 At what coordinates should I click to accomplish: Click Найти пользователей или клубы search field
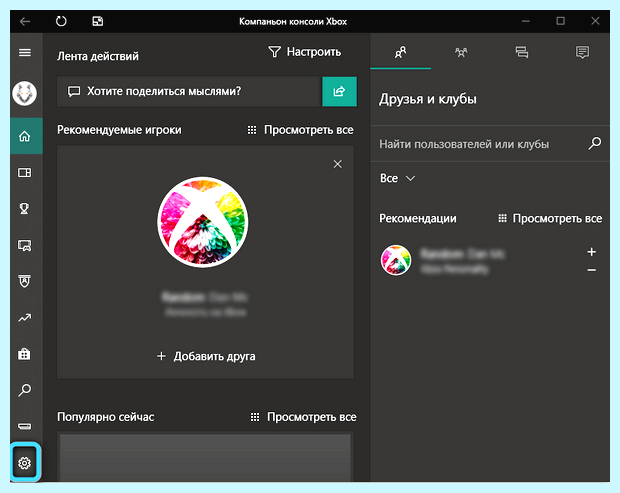[x=478, y=144]
